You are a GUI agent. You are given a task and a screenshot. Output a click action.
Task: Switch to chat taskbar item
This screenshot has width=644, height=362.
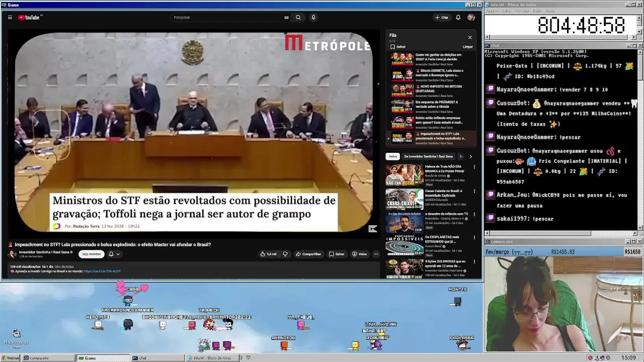point(157,358)
